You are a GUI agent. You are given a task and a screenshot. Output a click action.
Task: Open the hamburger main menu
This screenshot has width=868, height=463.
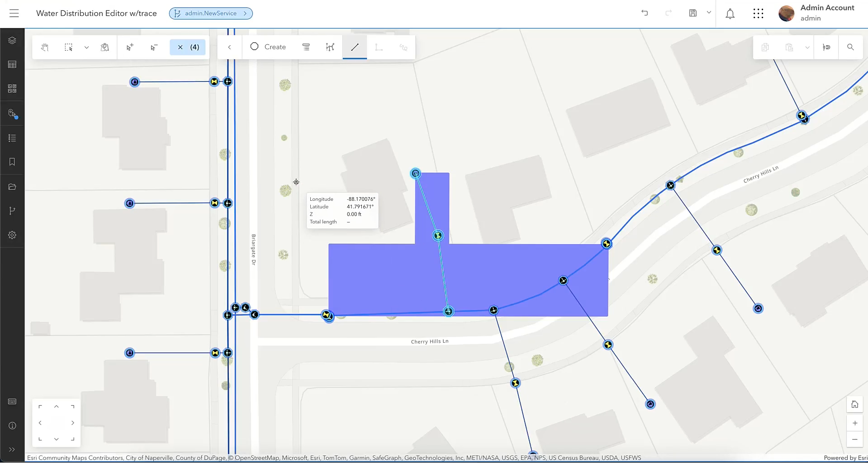coord(14,14)
